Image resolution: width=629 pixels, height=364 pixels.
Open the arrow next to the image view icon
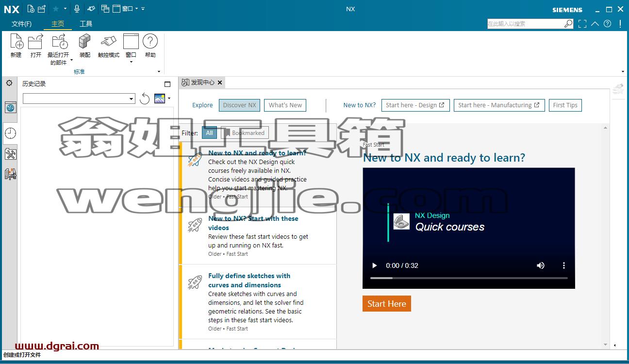point(169,99)
